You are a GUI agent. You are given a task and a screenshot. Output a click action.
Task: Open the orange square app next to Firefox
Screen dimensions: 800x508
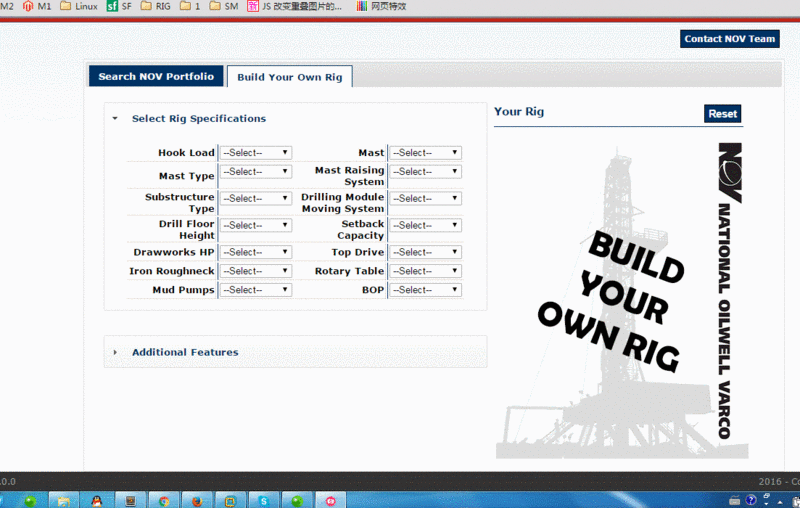pyautogui.click(x=230, y=501)
